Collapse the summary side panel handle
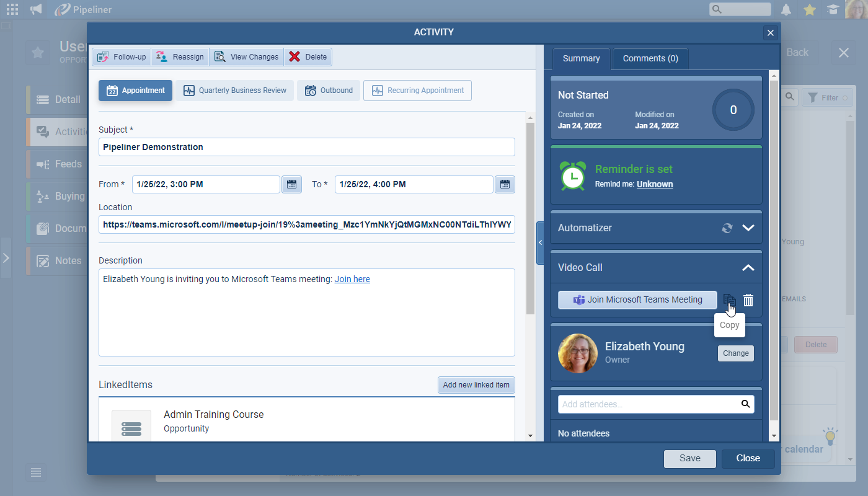868x496 pixels. [x=539, y=243]
